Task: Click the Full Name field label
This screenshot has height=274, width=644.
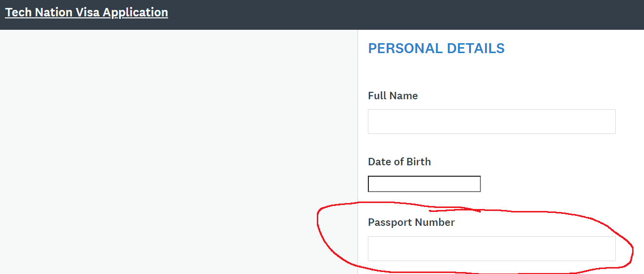Action: click(393, 96)
